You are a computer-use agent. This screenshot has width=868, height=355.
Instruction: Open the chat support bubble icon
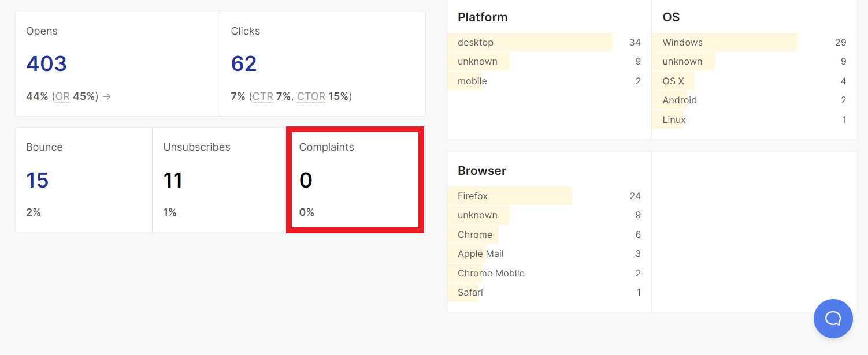(833, 319)
